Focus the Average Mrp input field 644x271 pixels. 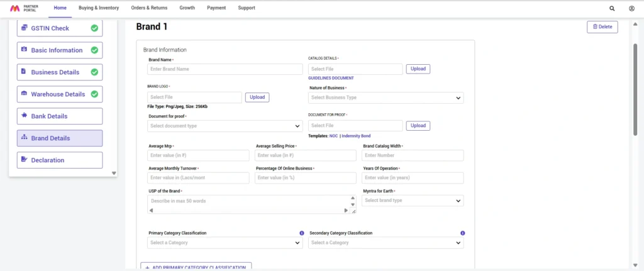click(x=198, y=155)
